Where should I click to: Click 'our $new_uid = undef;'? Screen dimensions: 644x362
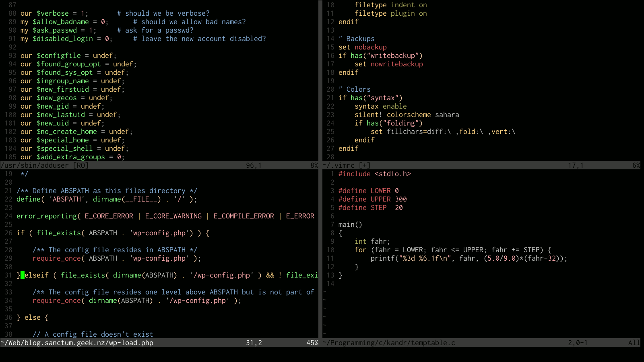pos(62,123)
